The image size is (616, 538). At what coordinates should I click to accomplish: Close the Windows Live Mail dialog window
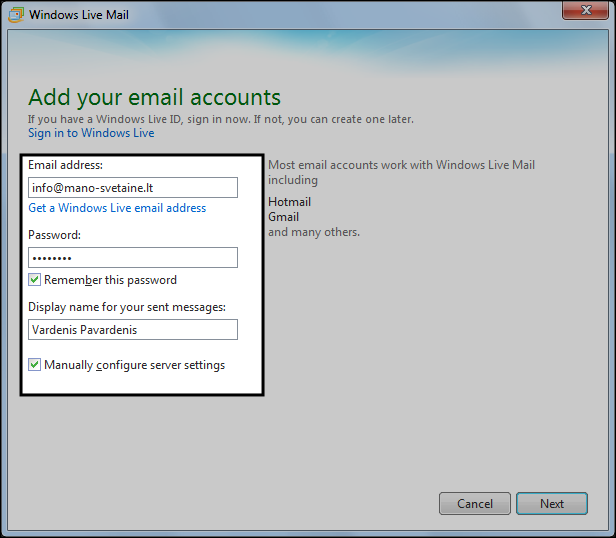point(588,12)
